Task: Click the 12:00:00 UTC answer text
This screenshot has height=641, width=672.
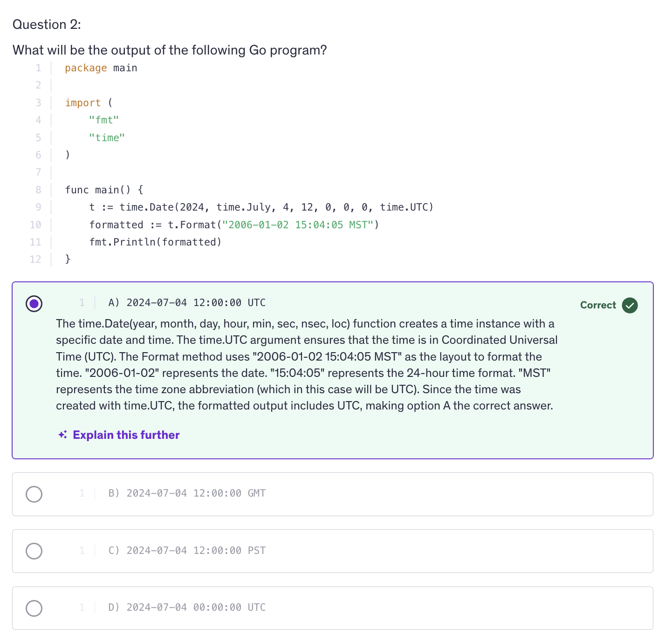Action: pos(187,303)
